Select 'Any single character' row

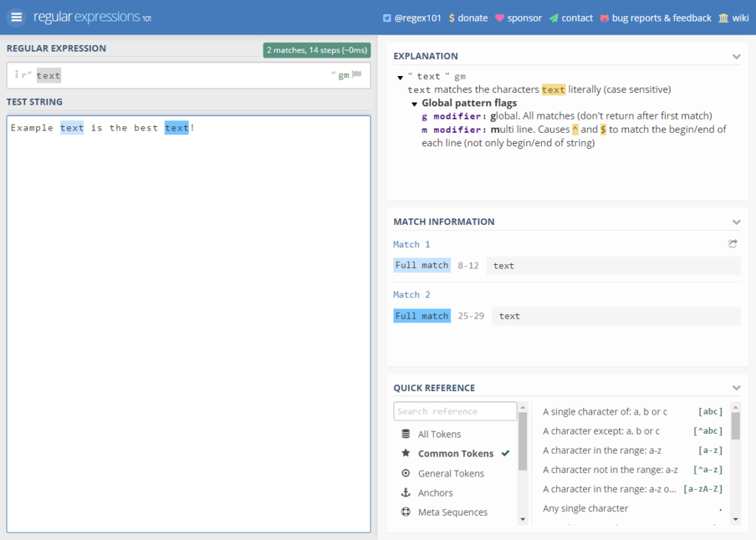(x=633, y=508)
